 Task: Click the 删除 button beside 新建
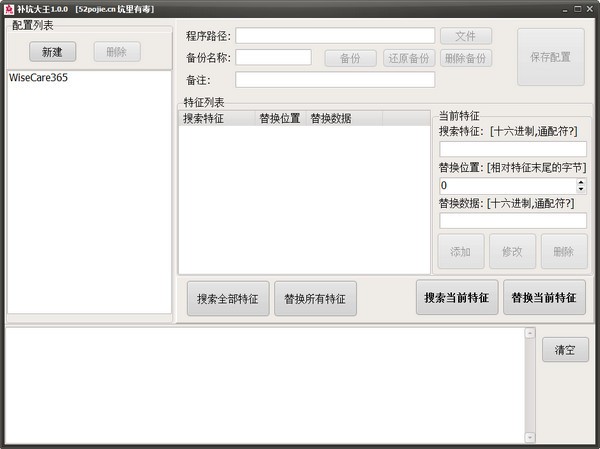tap(117, 52)
